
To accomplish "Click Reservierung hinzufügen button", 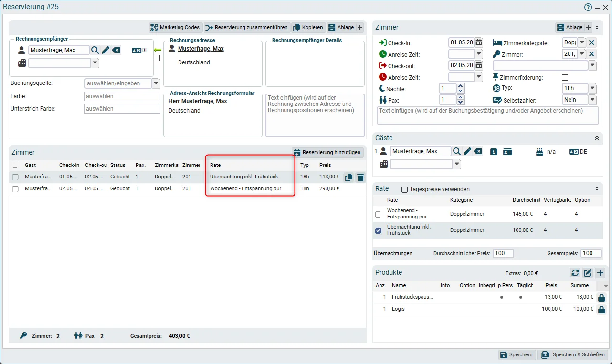I will tap(327, 153).
